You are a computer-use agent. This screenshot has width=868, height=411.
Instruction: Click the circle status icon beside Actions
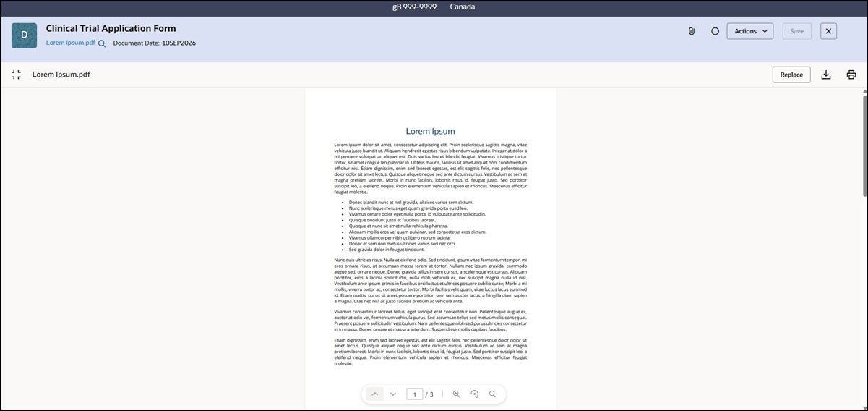pos(715,31)
